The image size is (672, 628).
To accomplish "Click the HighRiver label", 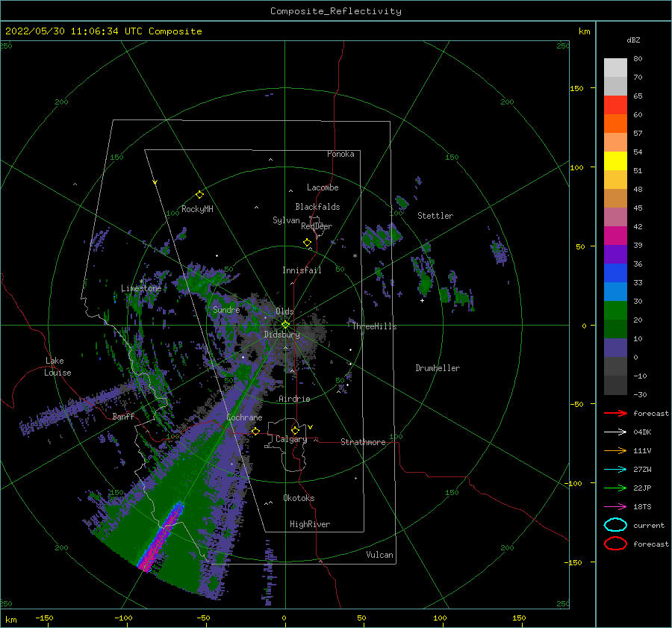I will click(x=310, y=524).
